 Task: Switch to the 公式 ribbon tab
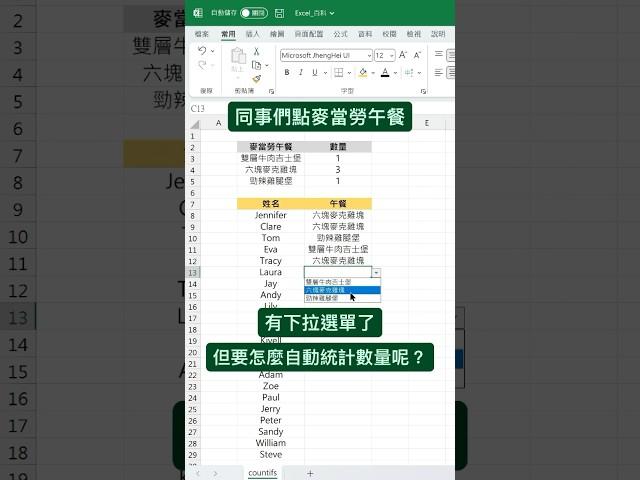pyautogui.click(x=340, y=33)
